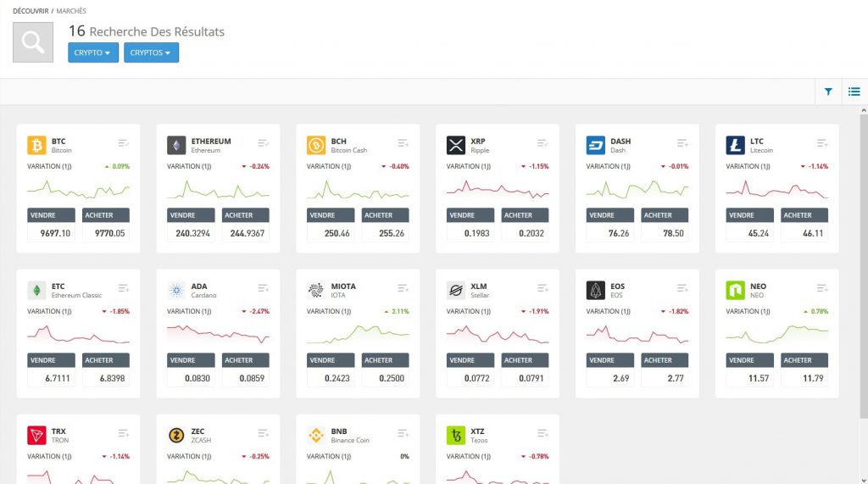
Task: Open the BTC price chart
Action: (x=78, y=190)
